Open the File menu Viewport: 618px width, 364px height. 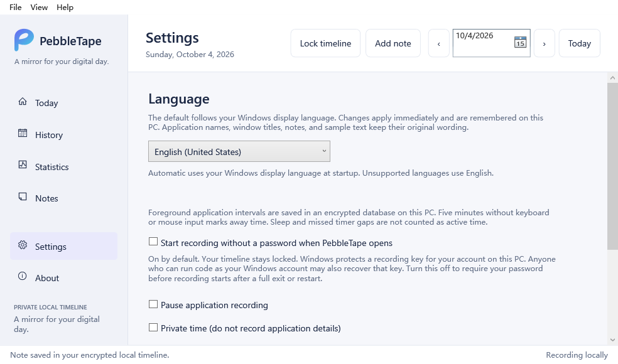[15, 7]
